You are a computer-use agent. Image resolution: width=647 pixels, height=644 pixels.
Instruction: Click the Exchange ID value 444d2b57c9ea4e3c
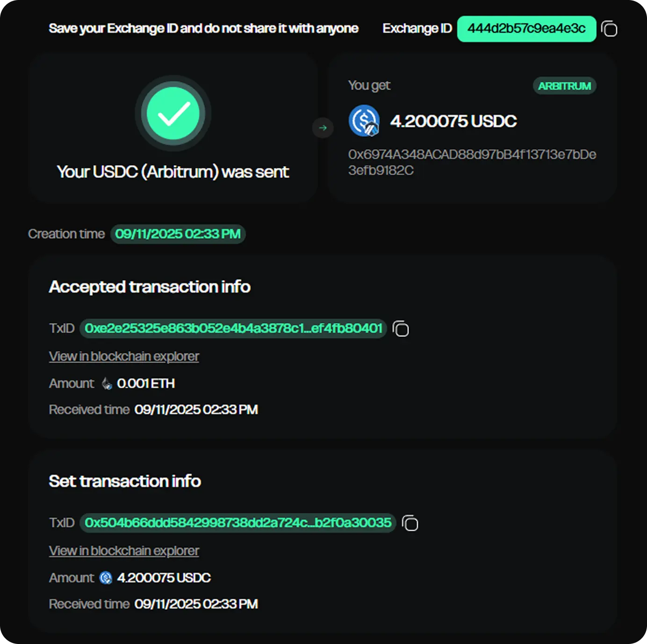526,29
